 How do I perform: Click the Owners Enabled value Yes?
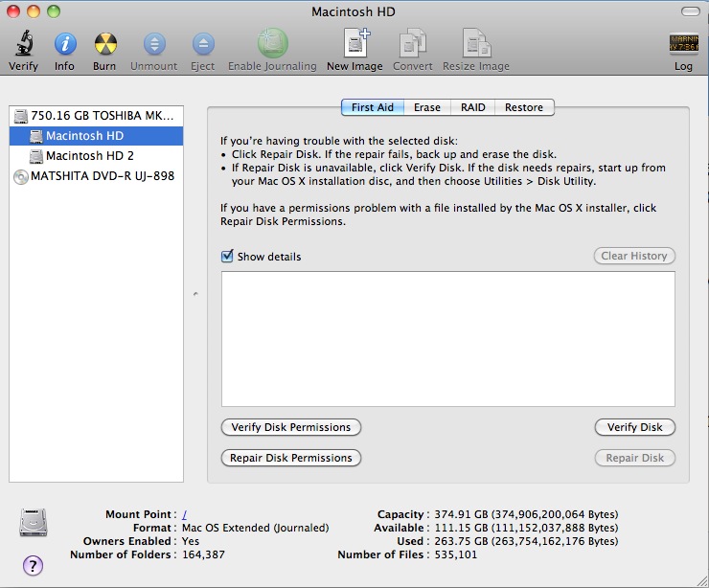(191, 541)
